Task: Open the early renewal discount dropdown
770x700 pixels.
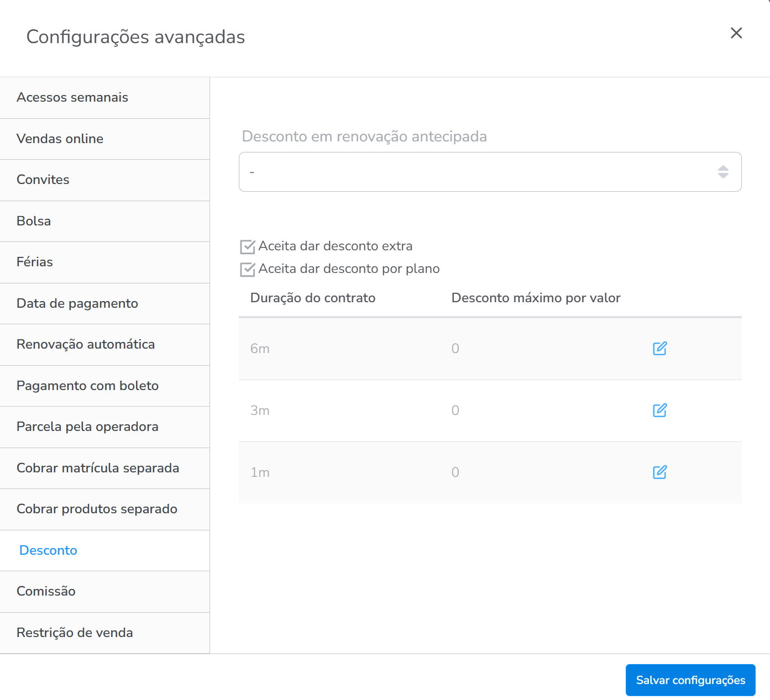Action: click(x=481, y=172)
